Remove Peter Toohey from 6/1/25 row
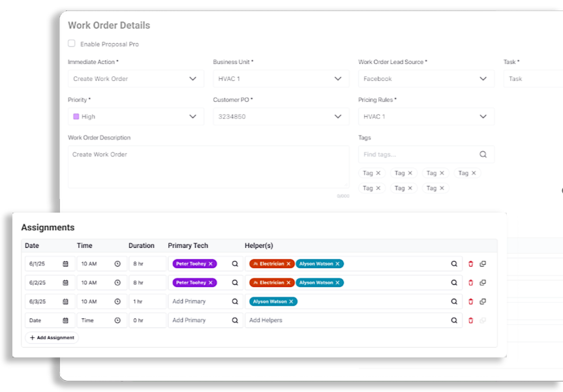563x392 pixels. tap(211, 264)
